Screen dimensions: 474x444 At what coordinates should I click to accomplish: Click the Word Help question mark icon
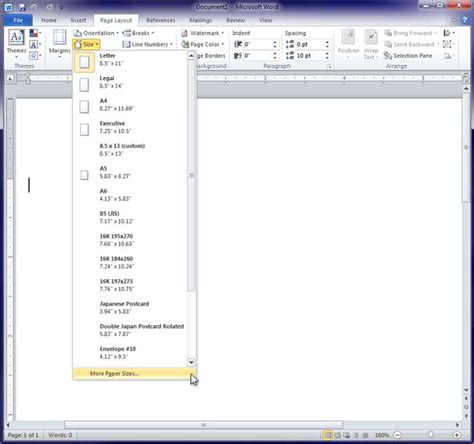coord(465,20)
